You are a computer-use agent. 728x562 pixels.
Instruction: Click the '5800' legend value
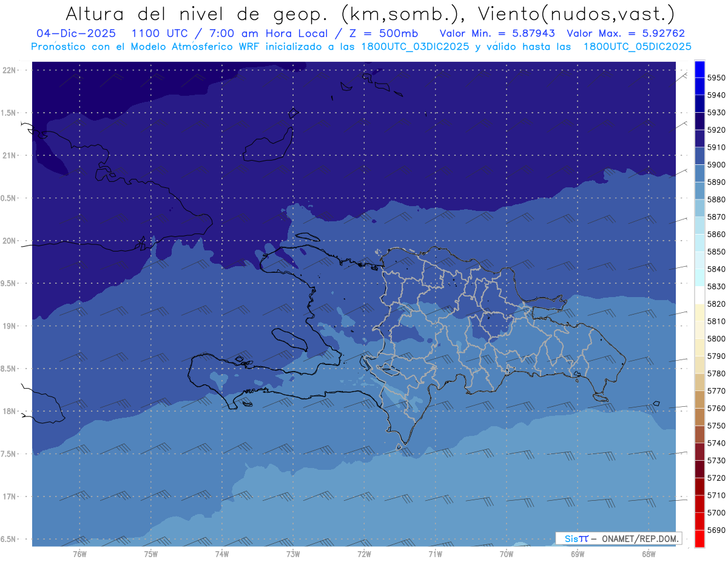[x=716, y=339]
